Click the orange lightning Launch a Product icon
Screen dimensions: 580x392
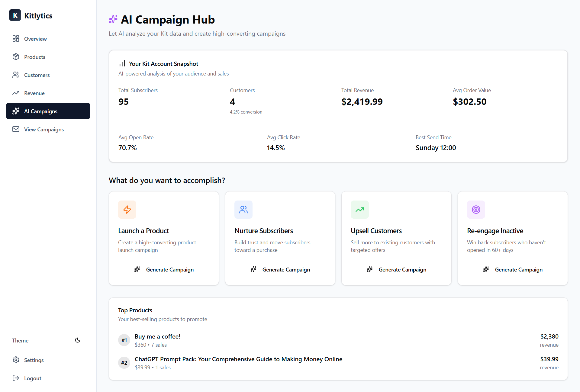click(x=127, y=210)
